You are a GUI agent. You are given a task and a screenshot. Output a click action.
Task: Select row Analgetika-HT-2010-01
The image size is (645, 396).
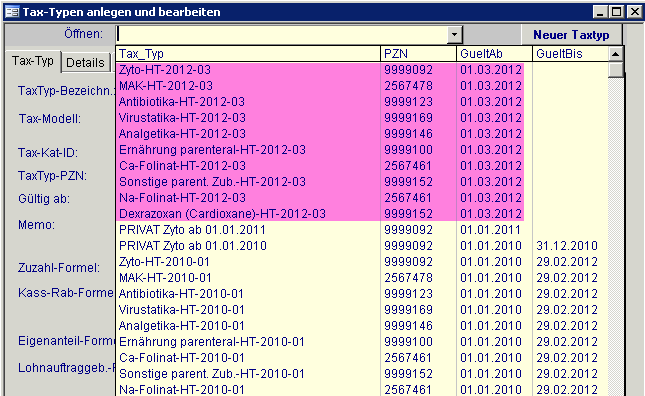pyautogui.click(x=362, y=326)
